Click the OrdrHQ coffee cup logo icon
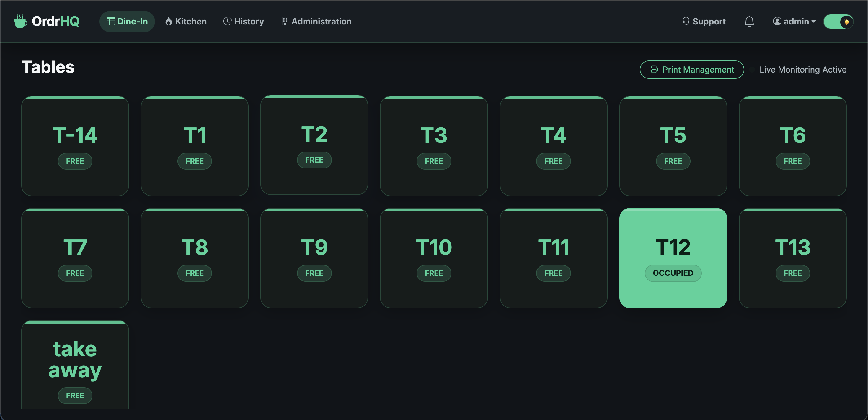 (21, 21)
